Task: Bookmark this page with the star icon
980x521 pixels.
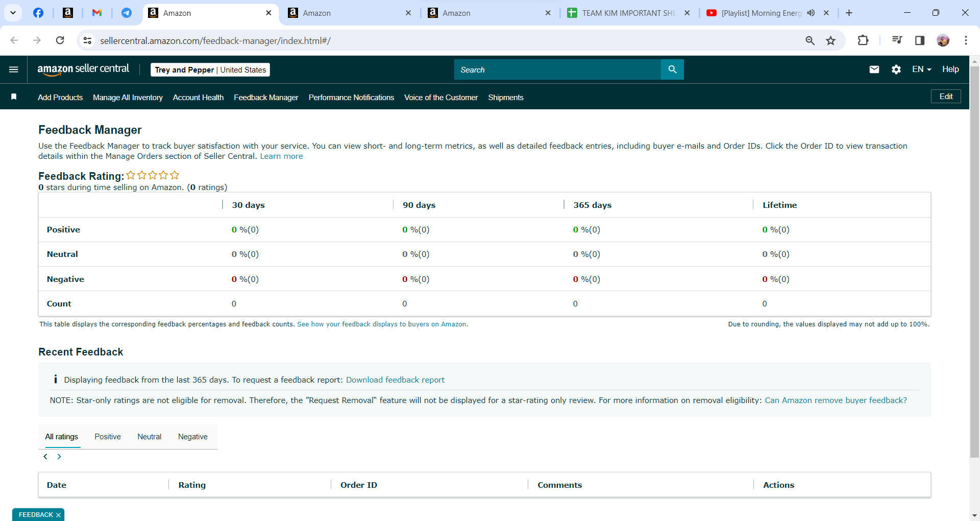Action: [831, 40]
